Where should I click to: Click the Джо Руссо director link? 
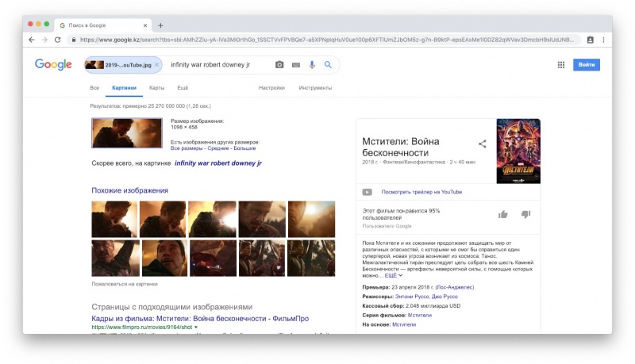tap(444, 297)
